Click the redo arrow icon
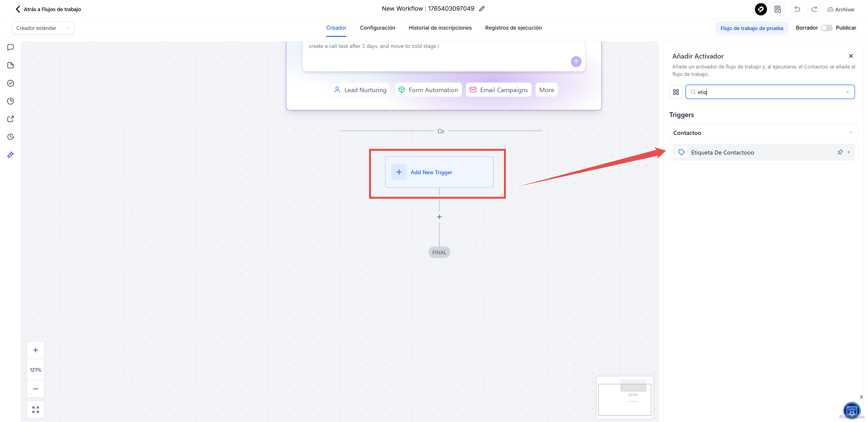Viewport: 868px width, 422px height. tap(814, 9)
